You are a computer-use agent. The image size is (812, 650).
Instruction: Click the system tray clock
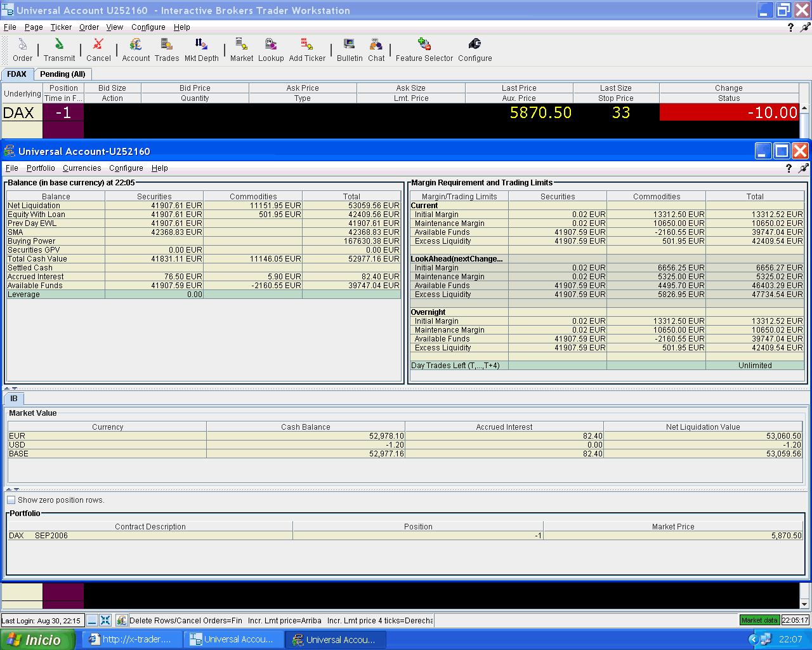(x=790, y=639)
